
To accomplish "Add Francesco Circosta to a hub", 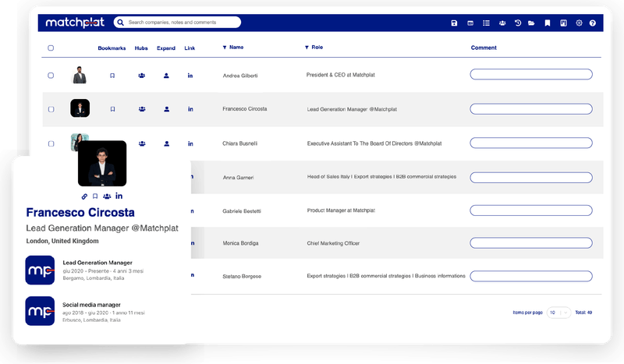I will (142, 109).
